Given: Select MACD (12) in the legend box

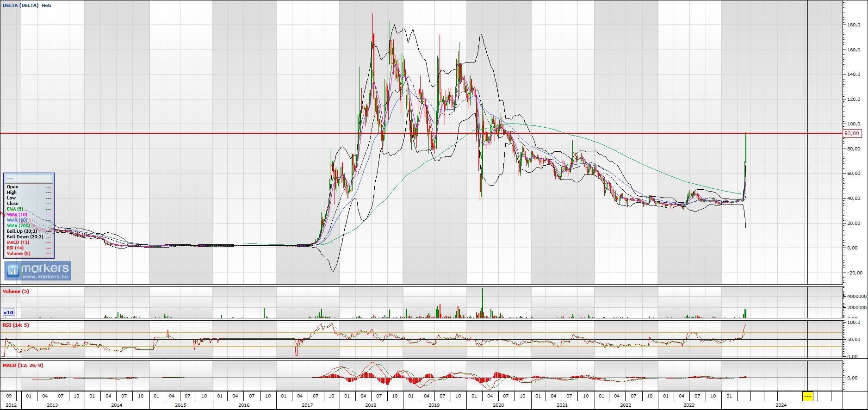Looking at the screenshot, I should (x=18, y=242).
